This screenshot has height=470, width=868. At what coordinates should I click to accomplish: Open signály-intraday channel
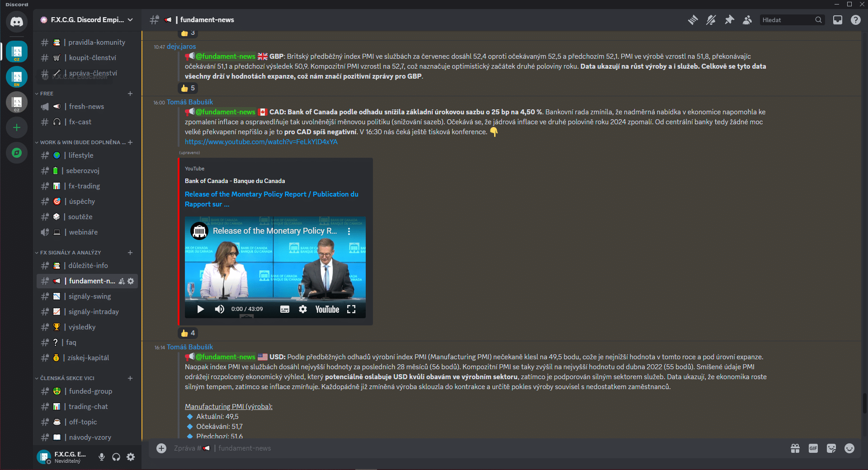(x=87, y=312)
